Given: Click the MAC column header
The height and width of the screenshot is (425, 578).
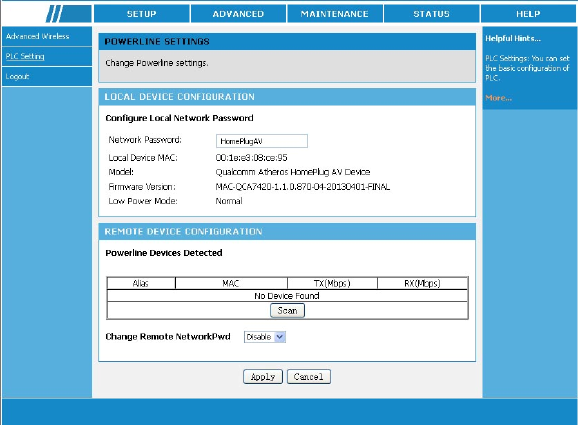Looking at the screenshot, I should click(231, 283).
